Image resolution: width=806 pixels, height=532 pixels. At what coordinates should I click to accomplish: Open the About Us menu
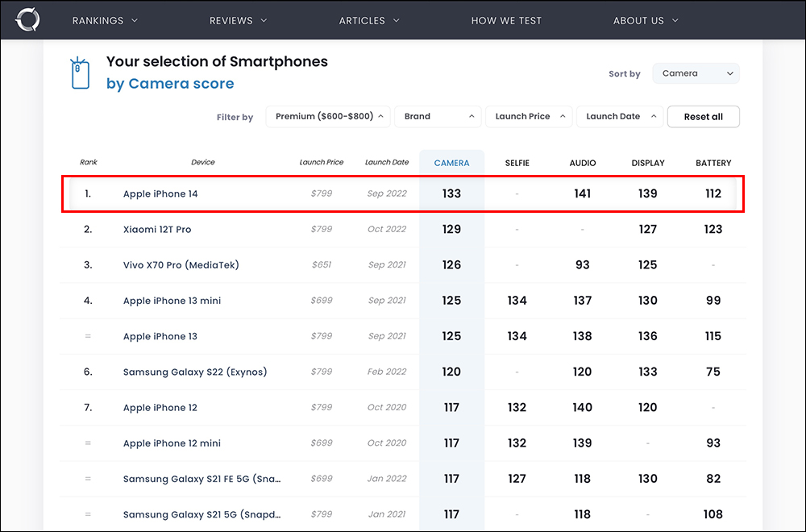pyautogui.click(x=638, y=21)
